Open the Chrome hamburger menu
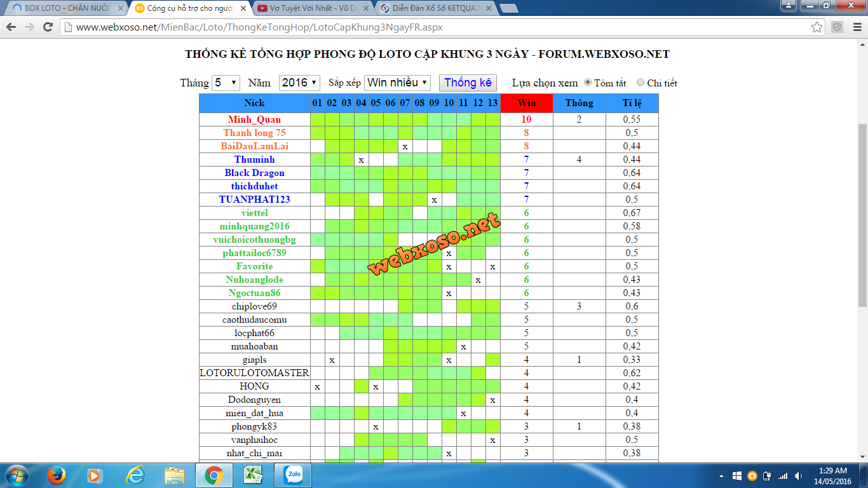The height and width of the screenshot is (488, 868). coord(857,27)
